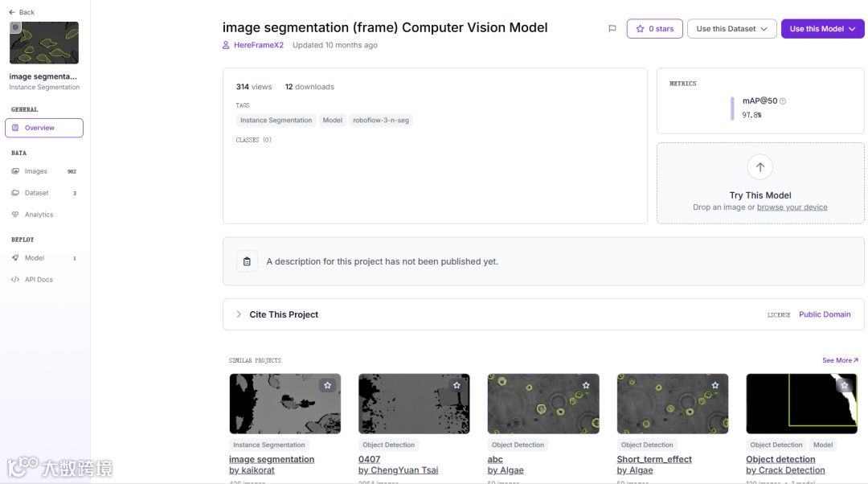Open the Use this Dataset dropdown
This screenshot has width=868, height=484.
point(731,29)
